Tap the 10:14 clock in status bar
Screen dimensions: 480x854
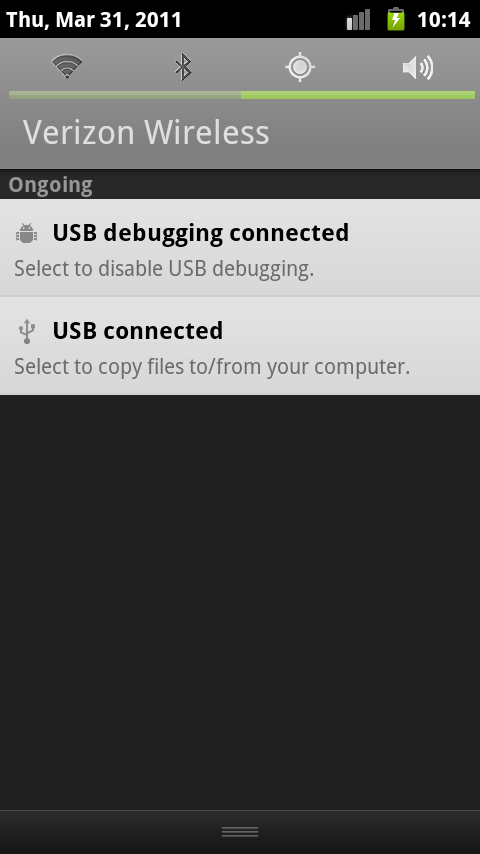click(x=443, y=20)
